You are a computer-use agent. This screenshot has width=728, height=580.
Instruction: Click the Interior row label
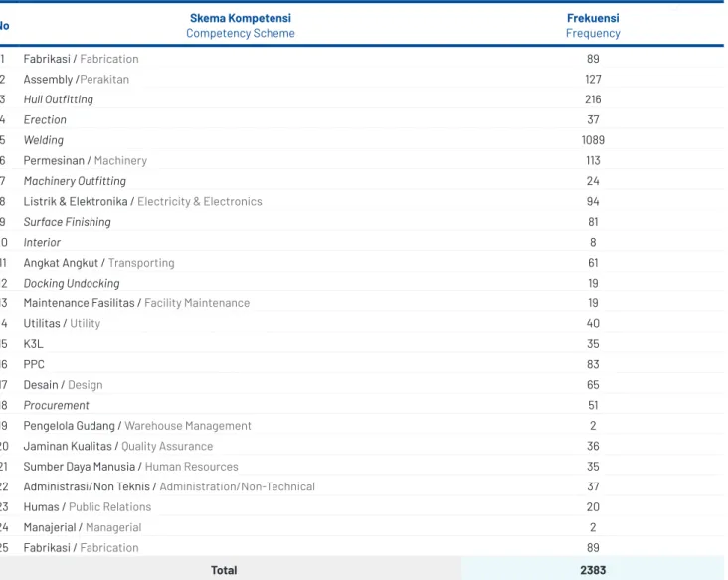click(x=42, y=243)
